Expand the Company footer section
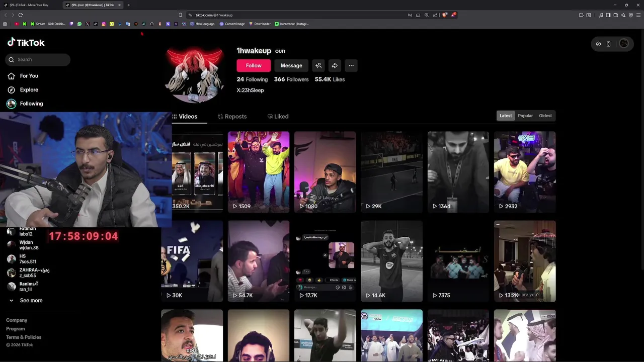Screen dimensions: 644x362 (17, 320)
